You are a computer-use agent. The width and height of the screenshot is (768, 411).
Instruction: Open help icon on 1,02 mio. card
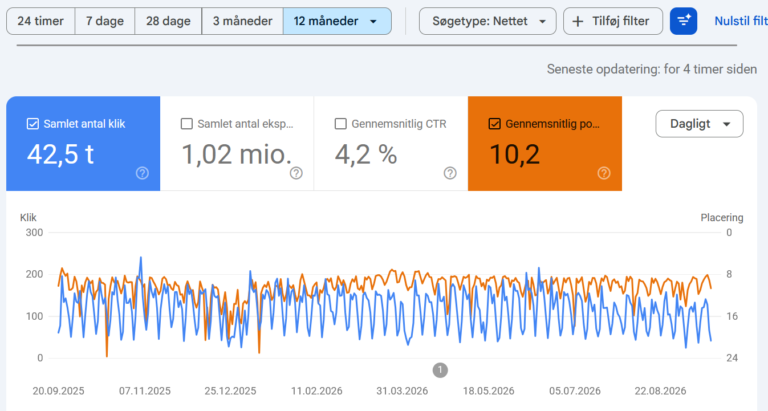point(296,173)
